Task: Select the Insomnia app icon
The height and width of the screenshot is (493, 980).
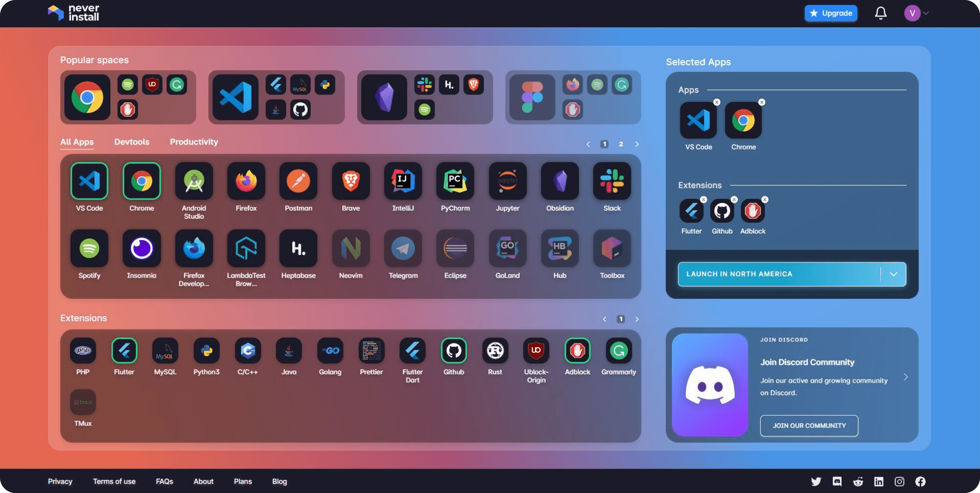Action: [142, 248]
